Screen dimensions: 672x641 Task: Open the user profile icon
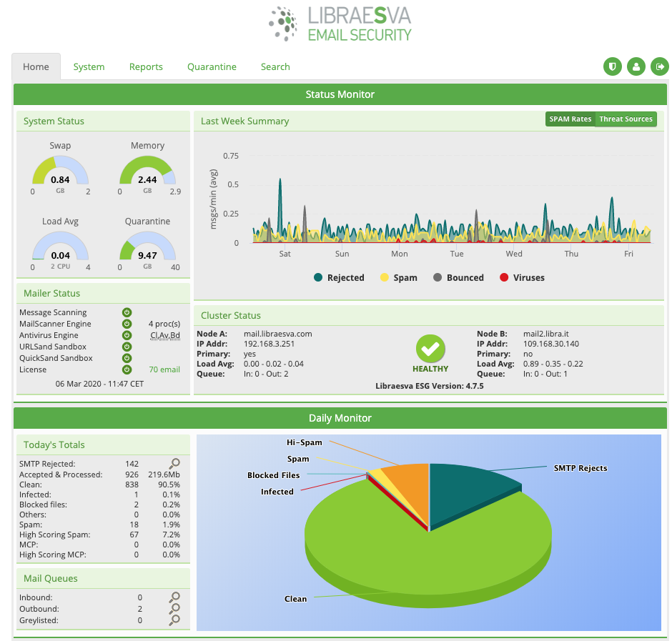(636, 67)
